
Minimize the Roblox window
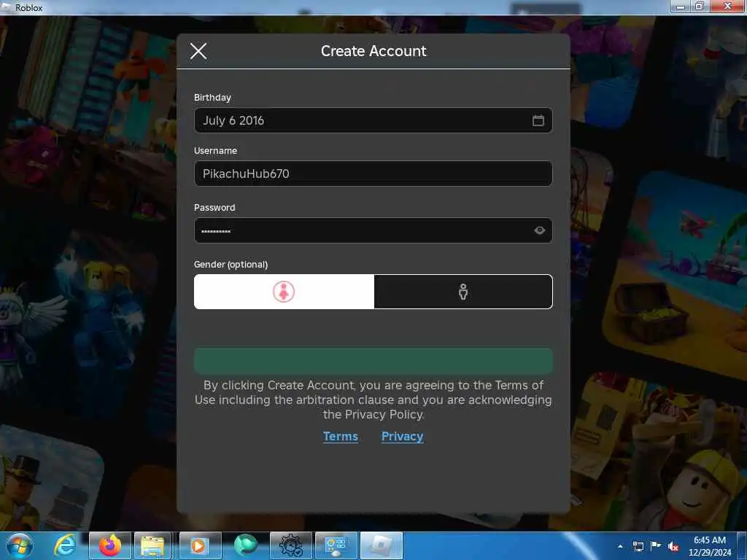(x=680, y=6)
